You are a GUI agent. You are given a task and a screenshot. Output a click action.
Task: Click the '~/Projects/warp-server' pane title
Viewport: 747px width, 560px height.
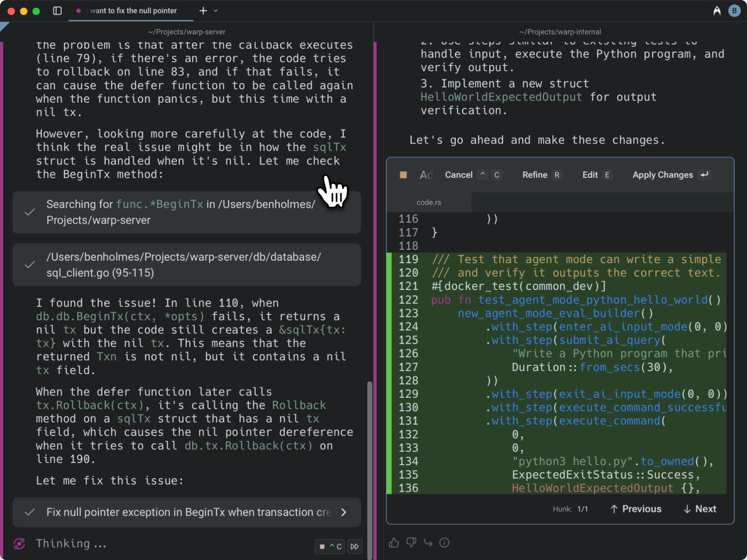pyautogui.click(x=187, y=32)
